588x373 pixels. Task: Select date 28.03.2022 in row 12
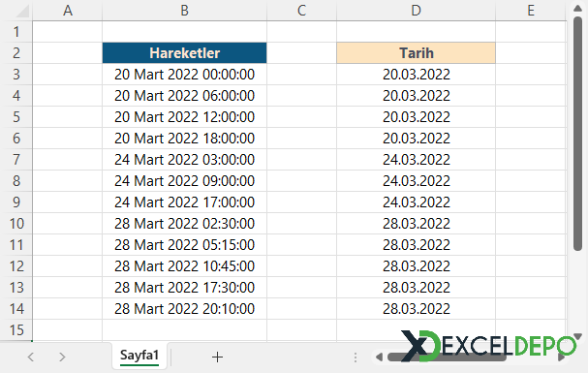pos(416,266)
